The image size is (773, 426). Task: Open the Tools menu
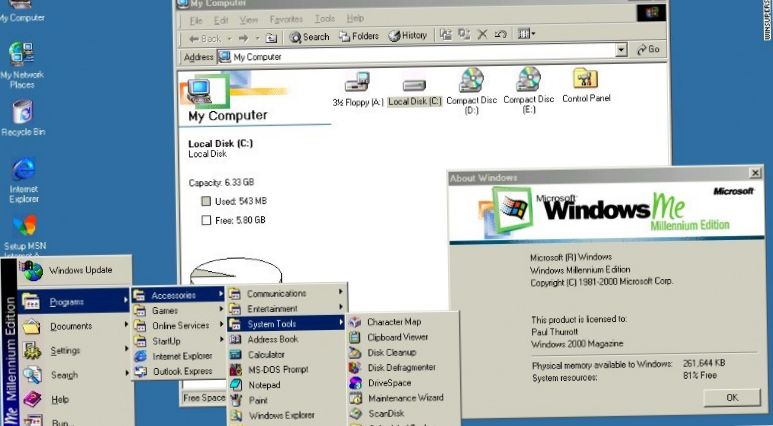click(x=325, y=19)
